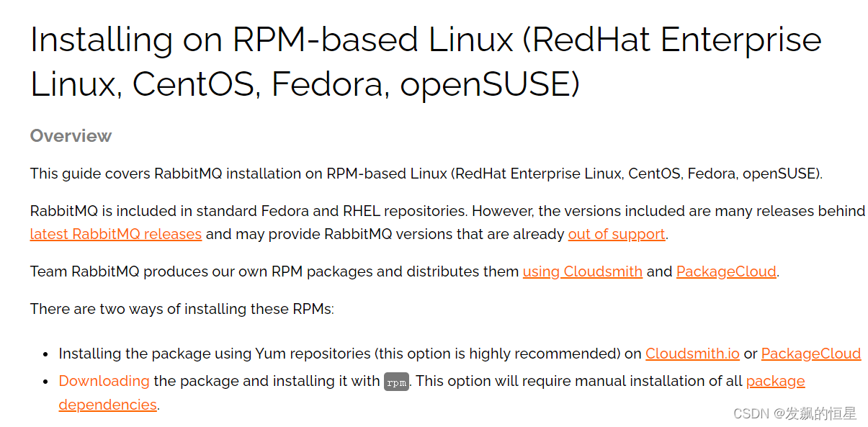868x427 pixels.
Task: Click PackageCloud link in first bullet item
Action: 811,354
